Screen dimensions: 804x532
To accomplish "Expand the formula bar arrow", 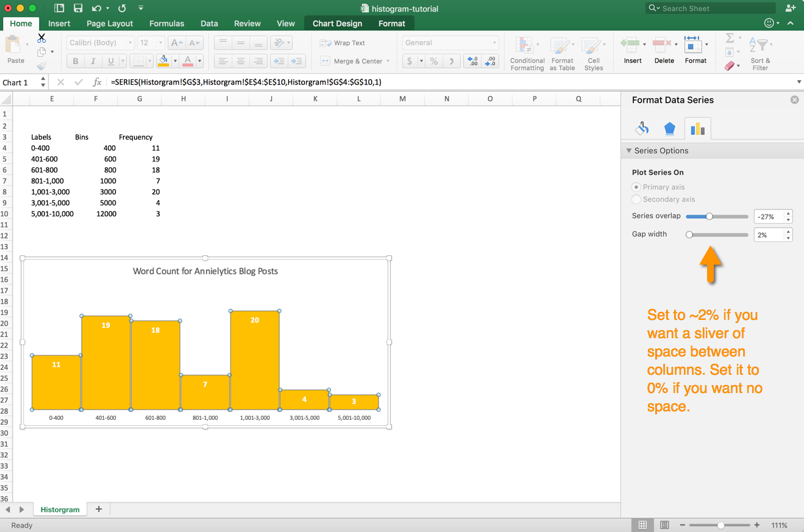I will [x=799, y=82].
